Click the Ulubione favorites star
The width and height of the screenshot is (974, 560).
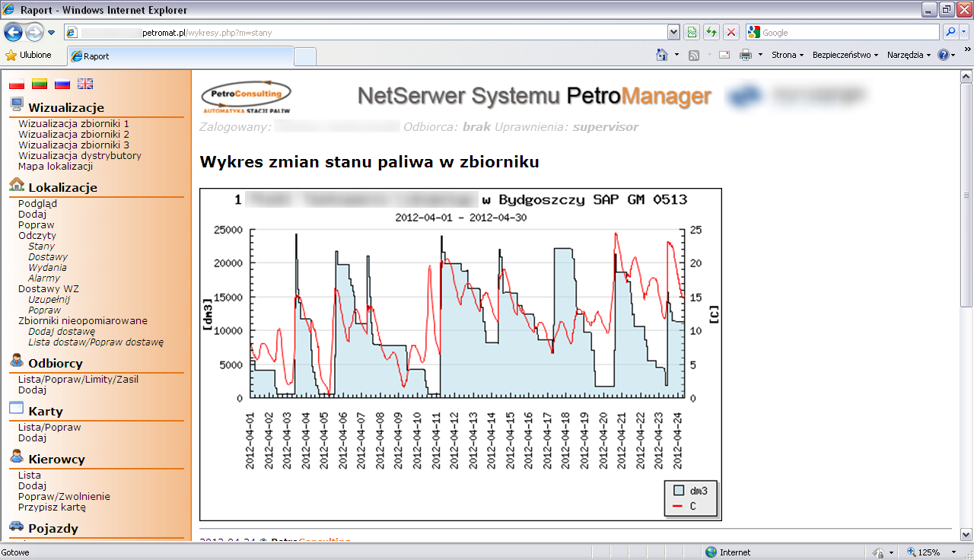(11, 56)
